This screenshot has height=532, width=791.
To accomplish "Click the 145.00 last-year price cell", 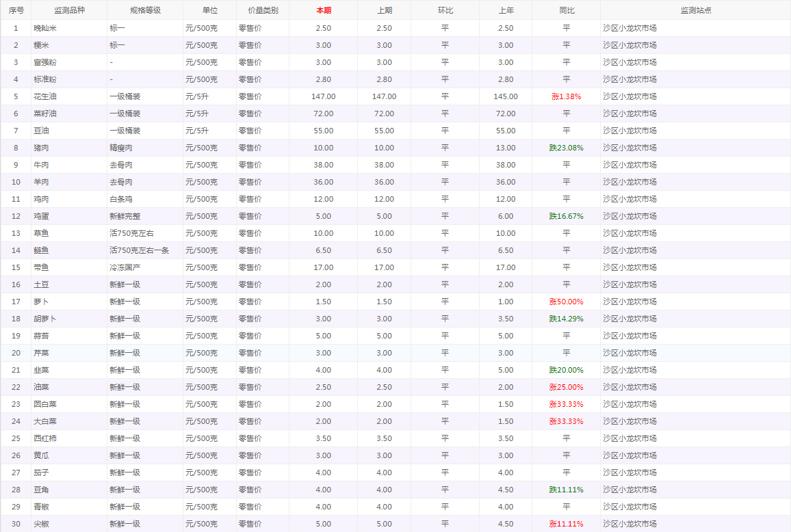I will click(505, 96).
